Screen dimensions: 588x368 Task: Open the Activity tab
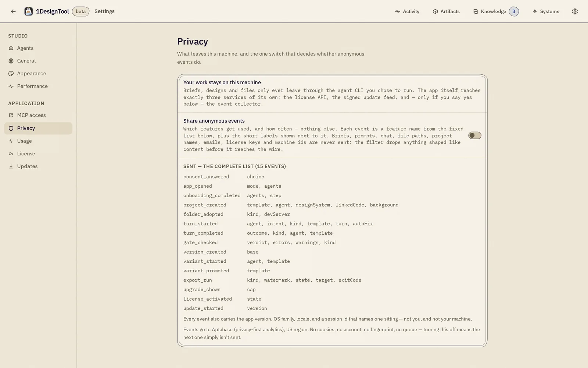click(x=407, y=11)
